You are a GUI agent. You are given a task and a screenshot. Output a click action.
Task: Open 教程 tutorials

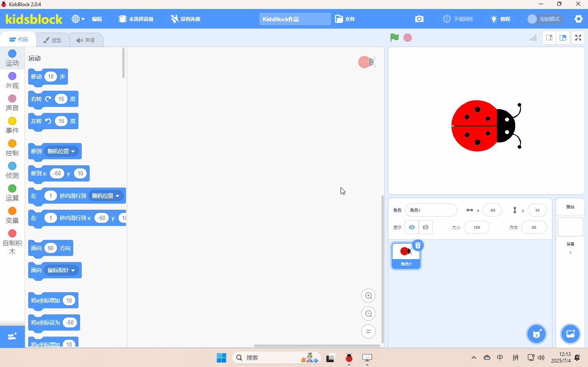[500, 19]
